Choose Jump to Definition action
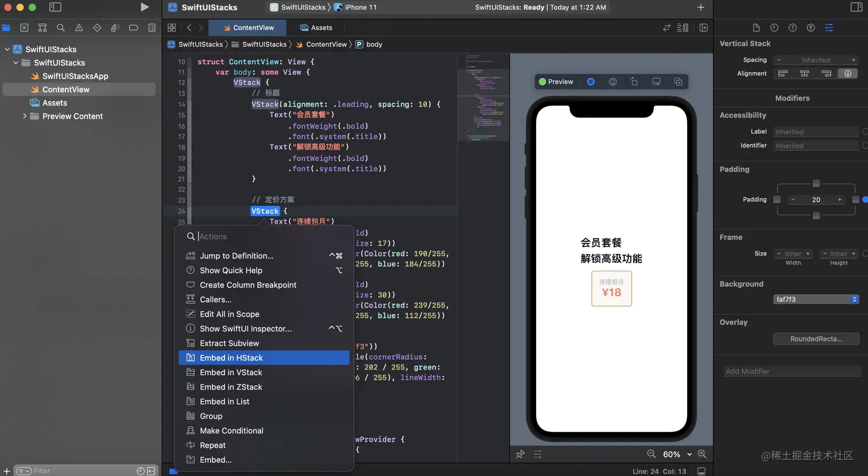The image size is (868, 476). click(x=264, y=256)
